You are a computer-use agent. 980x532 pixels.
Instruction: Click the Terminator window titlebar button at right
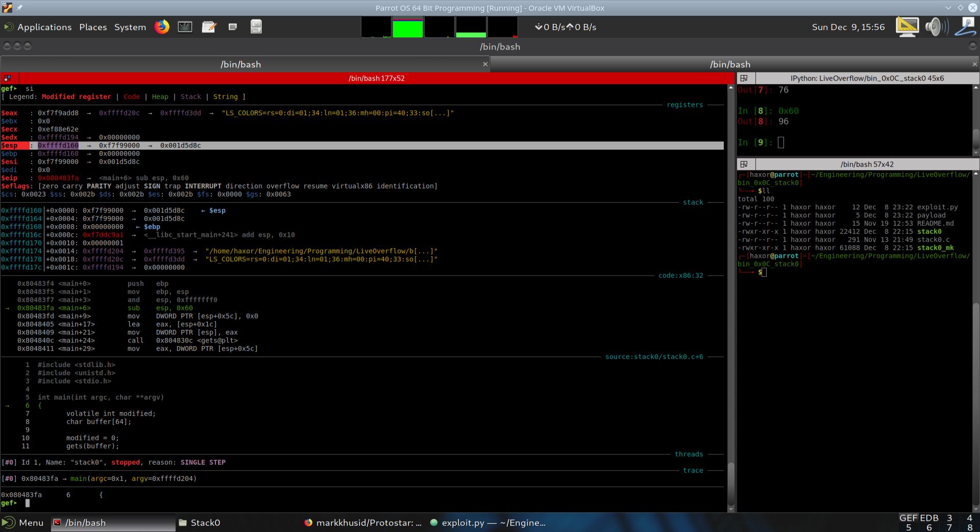972,46
